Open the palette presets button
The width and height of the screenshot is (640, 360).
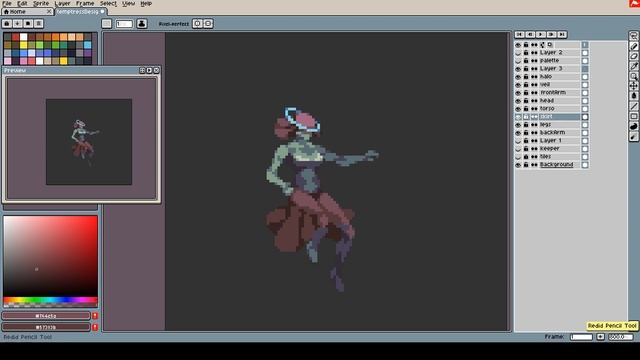click(x=28, y=24)
